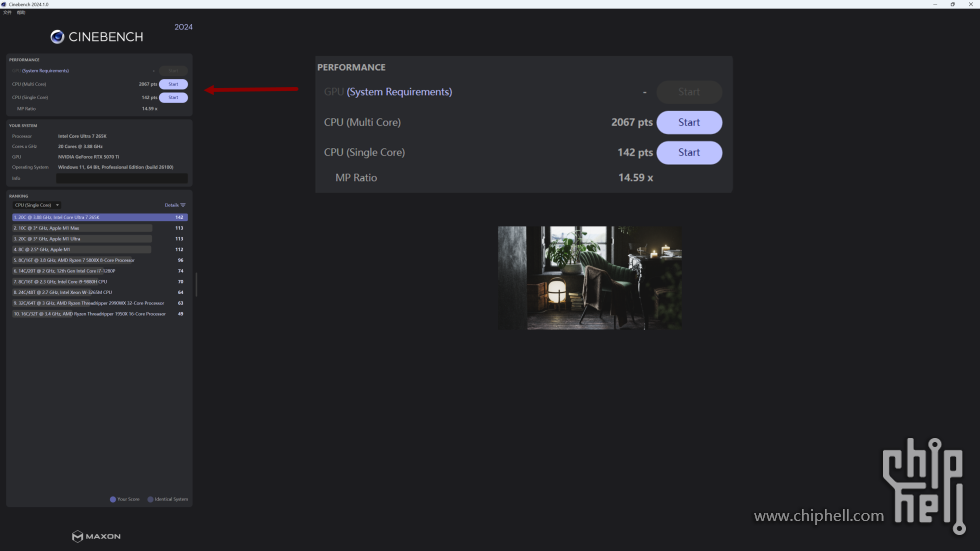Click the Info input field under Your System
Viewport: 980px width, 551px height.
click(x=122, y=178)
